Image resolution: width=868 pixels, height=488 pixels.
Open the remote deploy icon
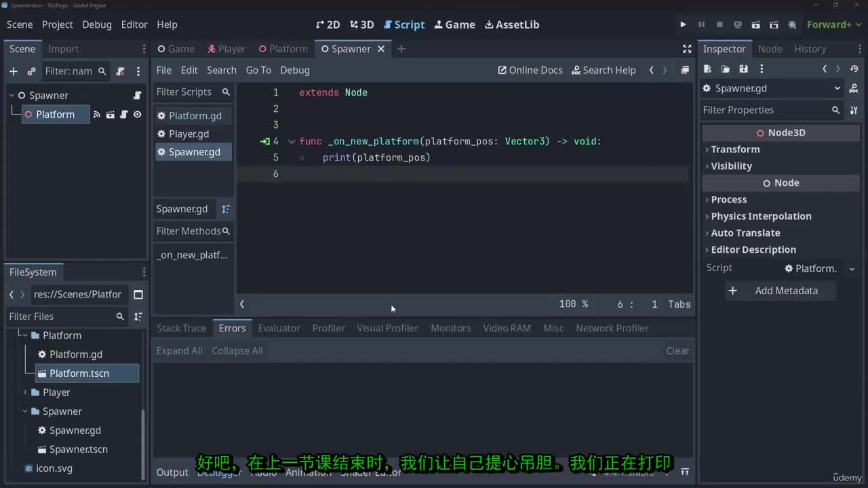point(738,24)
